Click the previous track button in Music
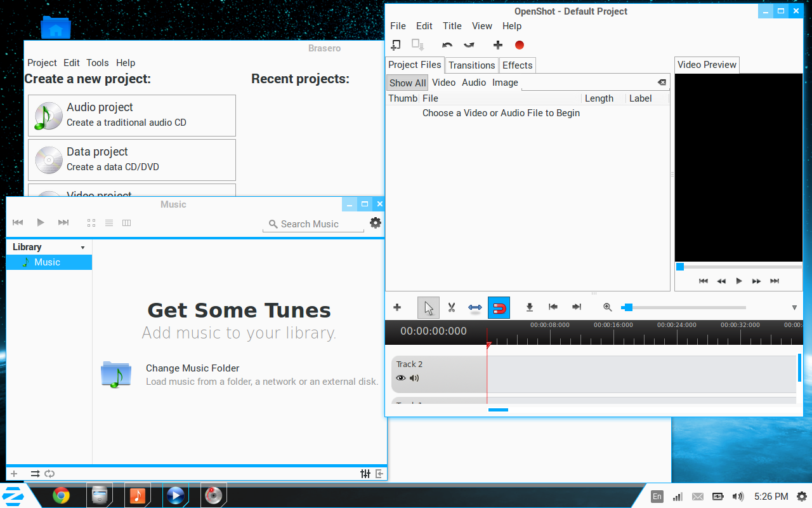 18,222
